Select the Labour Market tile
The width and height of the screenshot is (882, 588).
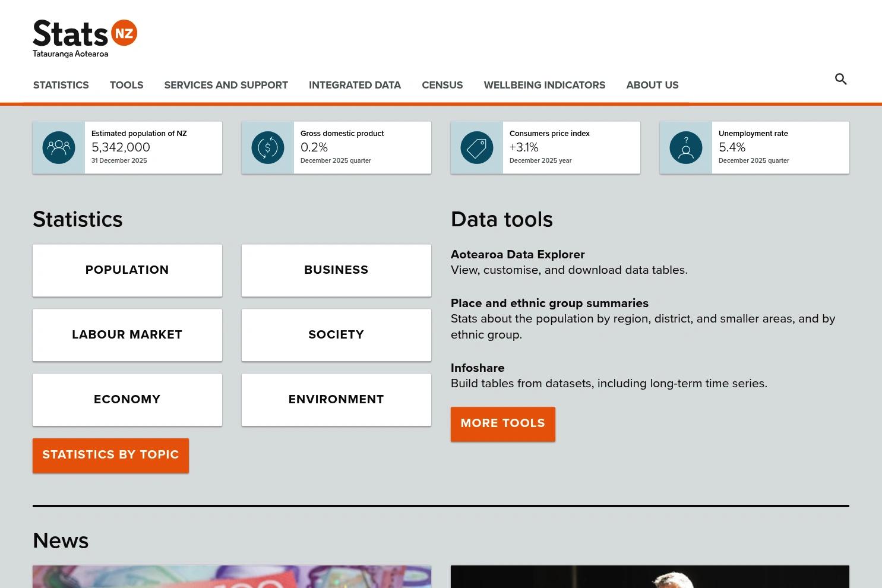coord(127,335)
